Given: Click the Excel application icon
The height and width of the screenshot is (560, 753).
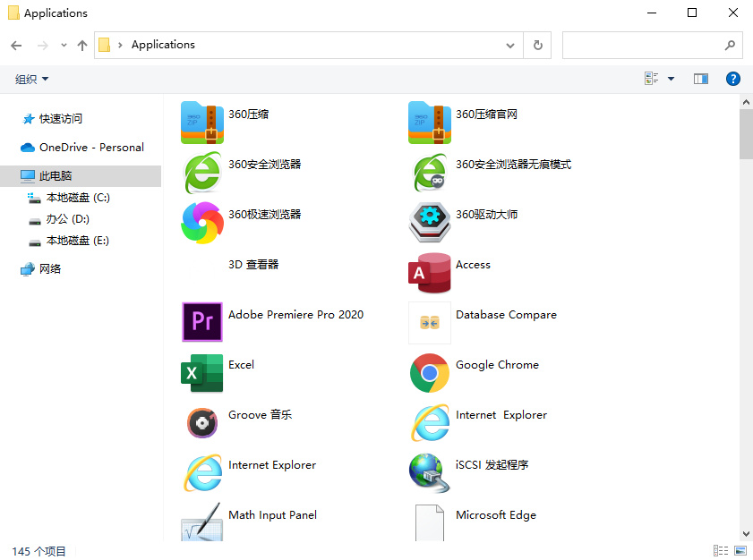Looking at the screenshot, I should coord(201,372).
